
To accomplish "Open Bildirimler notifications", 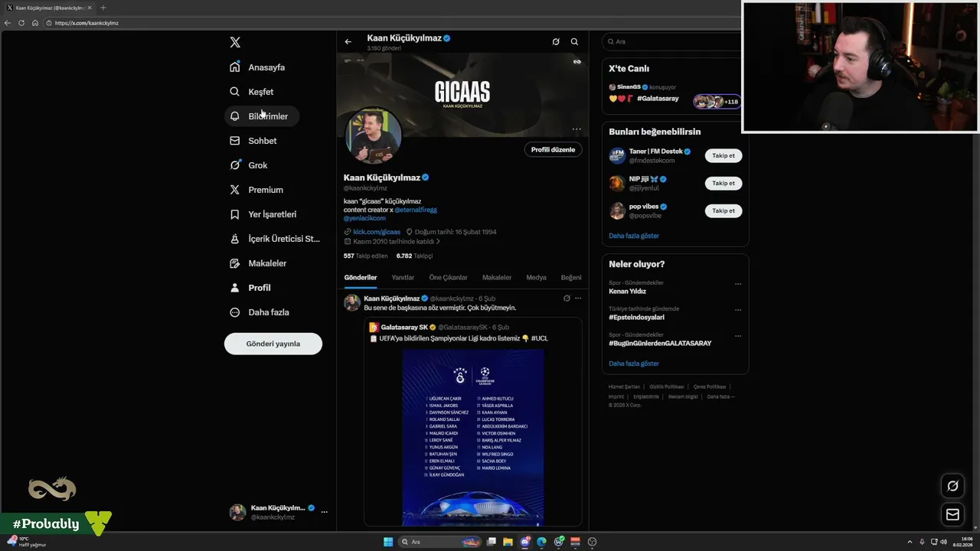I will pyautogui.click(x=261, y=116).
